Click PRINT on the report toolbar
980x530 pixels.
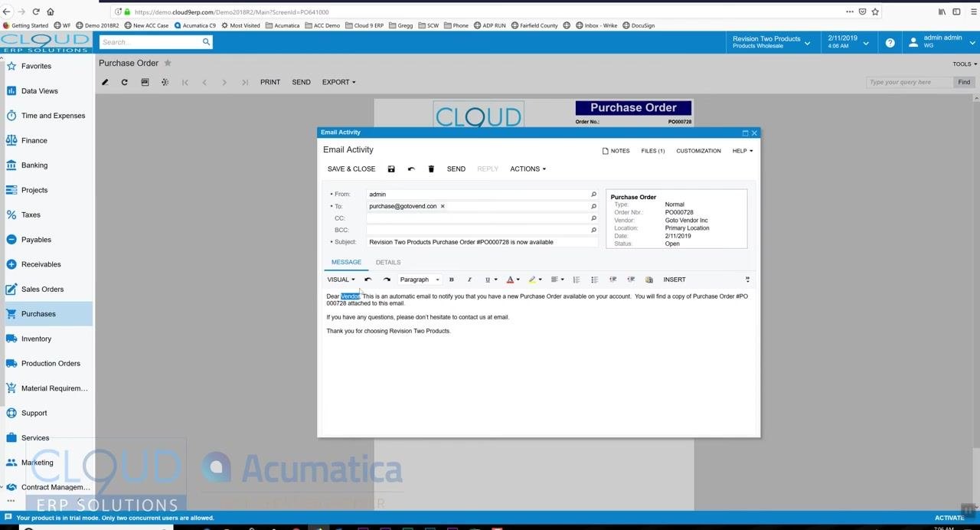point(270,82)
